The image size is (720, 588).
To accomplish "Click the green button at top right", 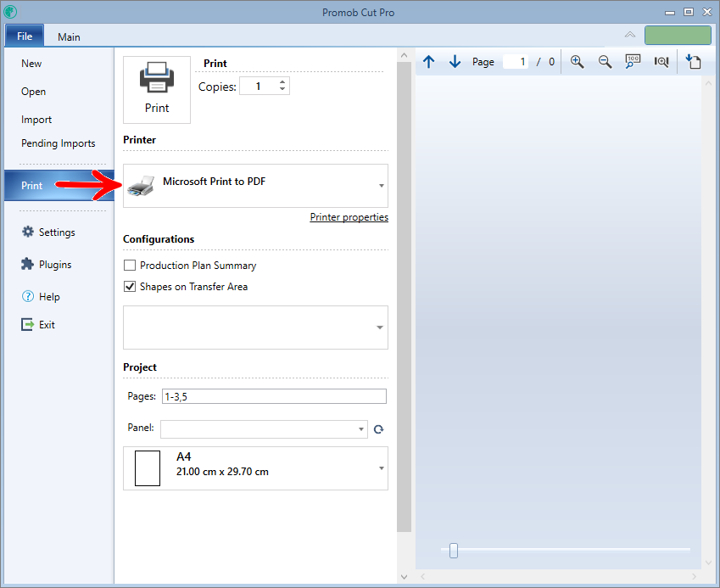I will (x=678, y=35).
